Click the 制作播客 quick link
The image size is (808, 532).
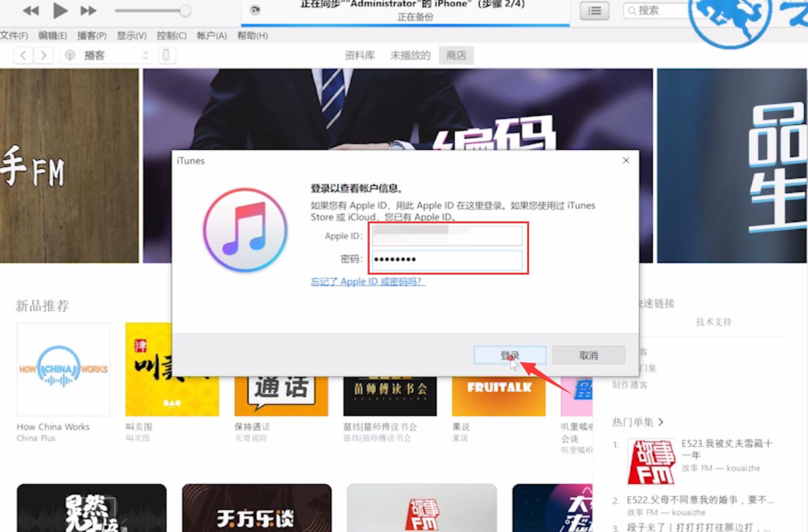coord(630,385)
